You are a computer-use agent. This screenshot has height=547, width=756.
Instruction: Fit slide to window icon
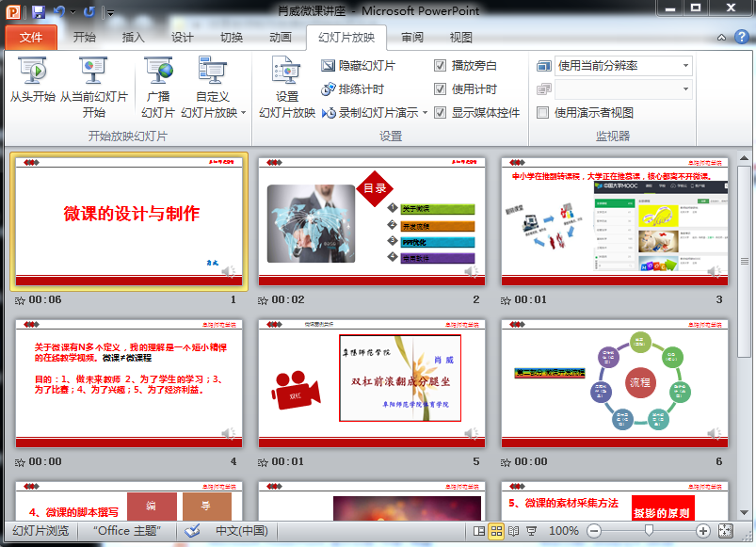point(726,531)
